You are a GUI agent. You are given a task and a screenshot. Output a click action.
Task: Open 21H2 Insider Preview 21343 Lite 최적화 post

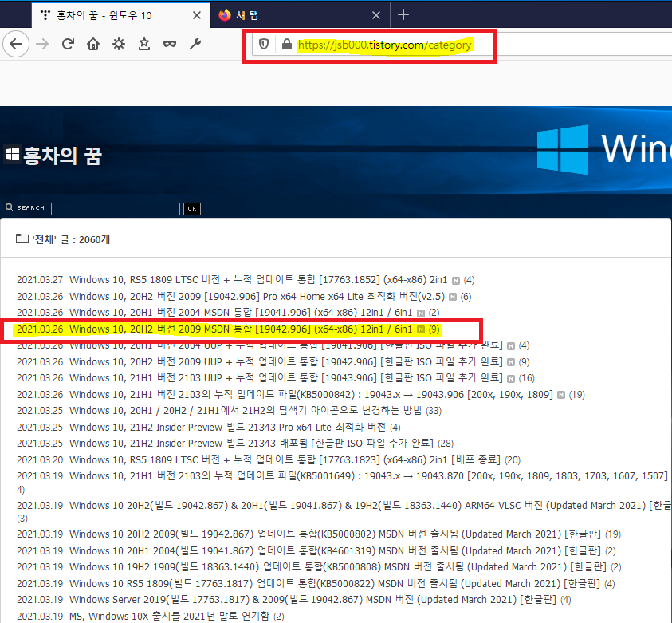pyautogui.click(x=227, y=428)
